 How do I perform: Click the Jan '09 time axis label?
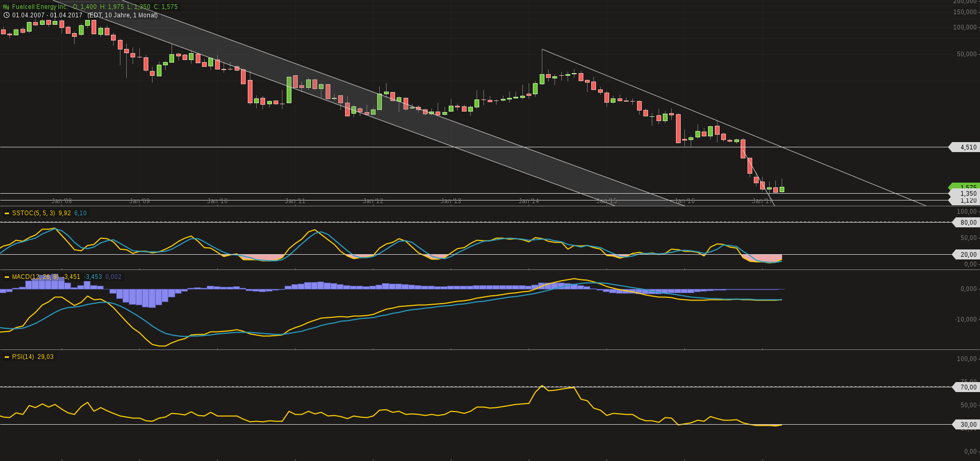tap(140, 201)
